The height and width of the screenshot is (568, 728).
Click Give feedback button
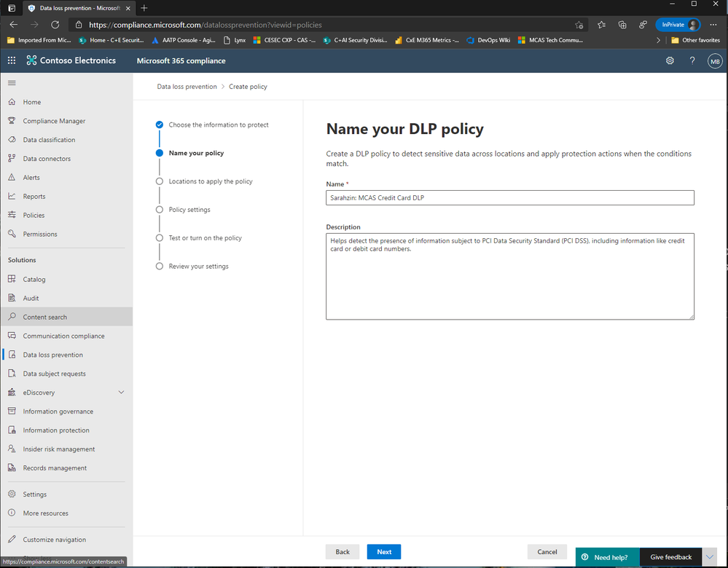pyautogui.click(x=670, y=557)
